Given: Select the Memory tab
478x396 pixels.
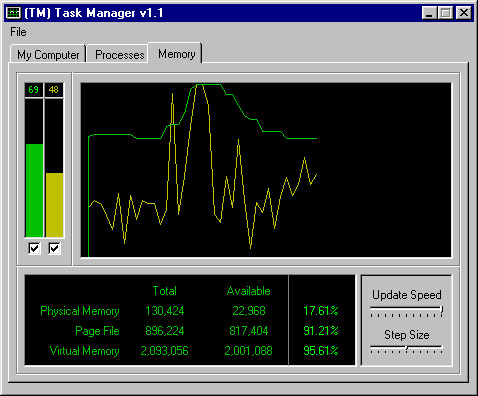Looking at the screenshot, I should click(x=176, y=53).
